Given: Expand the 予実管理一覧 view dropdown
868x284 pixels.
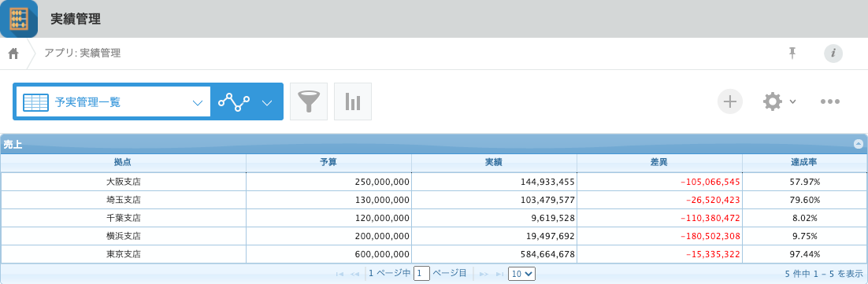Looking at the screenshot, I should point(198,103).
